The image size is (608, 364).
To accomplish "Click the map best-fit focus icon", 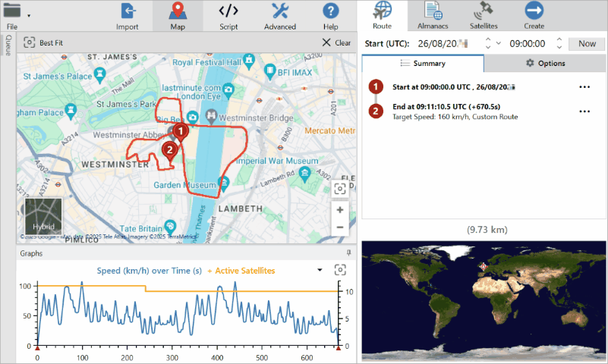I will (339, 189).
